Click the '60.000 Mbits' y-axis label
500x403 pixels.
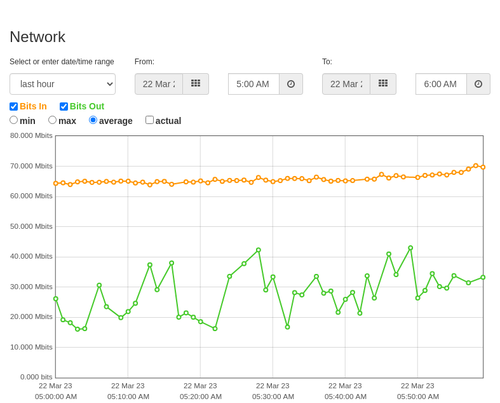click(31, 196)
